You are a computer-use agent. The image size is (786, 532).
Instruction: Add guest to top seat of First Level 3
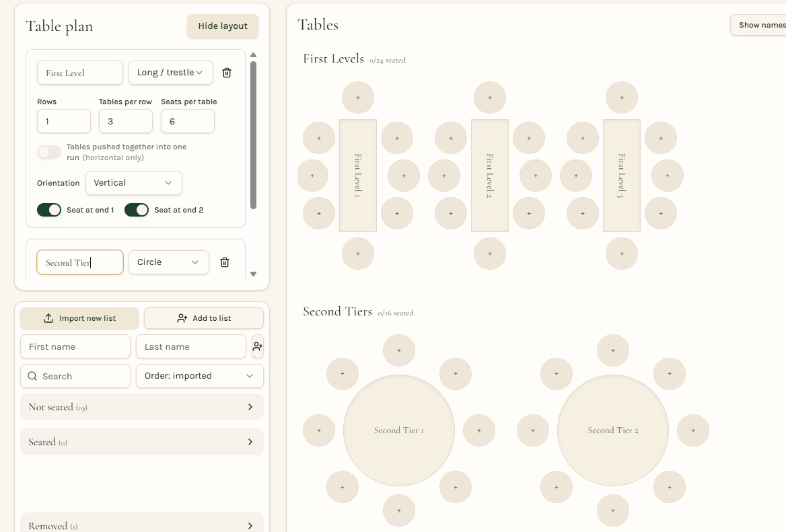coord(622,98)
